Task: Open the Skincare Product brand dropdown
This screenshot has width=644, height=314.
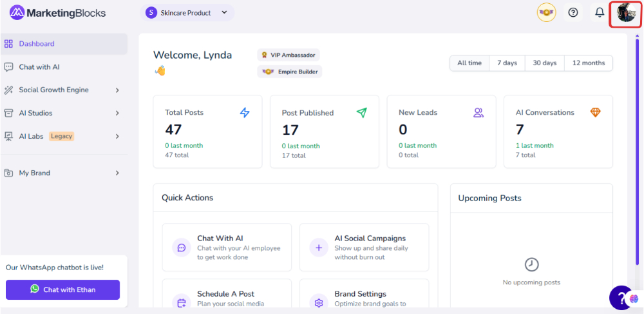Action: click(x=187, y=13)
